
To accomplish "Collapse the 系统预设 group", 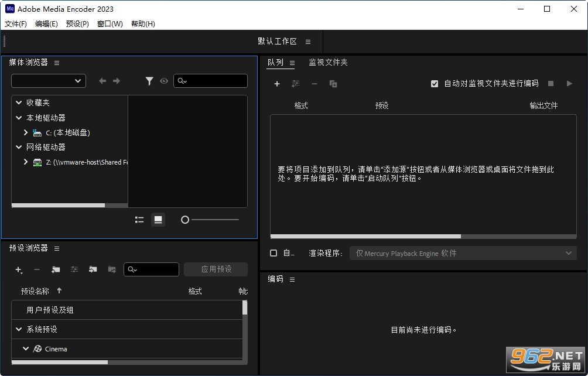I will pyautogui.click(x=19, y=329).
